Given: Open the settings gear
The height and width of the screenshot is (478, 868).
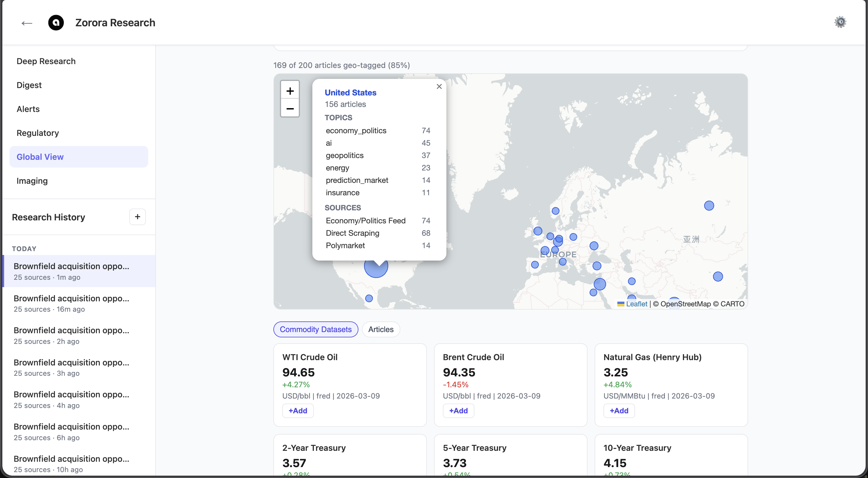Looking at the screenshot, I should pyautogui.click(x=841, y=22).
